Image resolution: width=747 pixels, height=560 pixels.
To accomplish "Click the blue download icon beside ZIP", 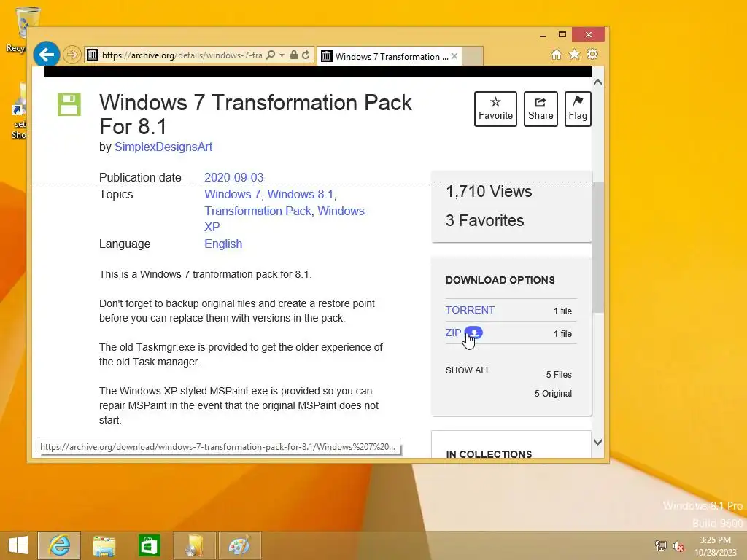I will (x=473, y=332).
